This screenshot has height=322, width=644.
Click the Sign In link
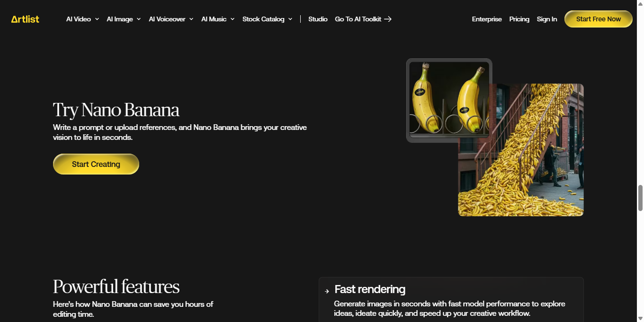coord(547,19)
